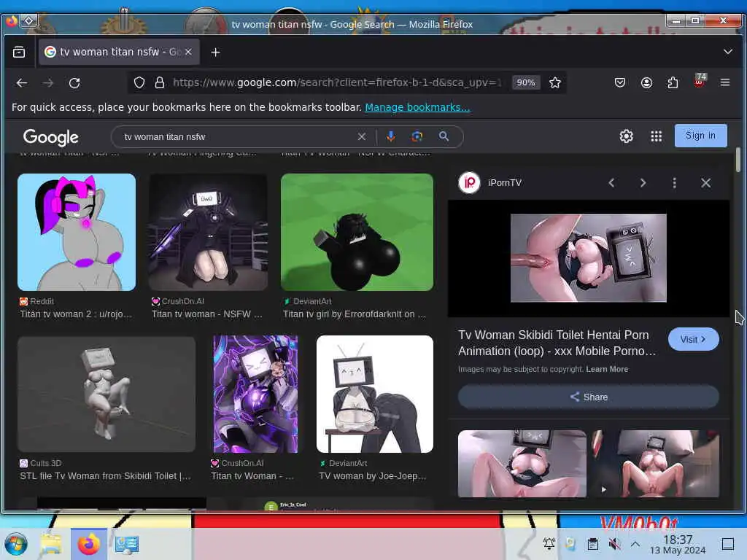Open the Learn More copyright link
Viewport: 747px width, 560px height.
pyautogui.click(x=607, y=369)
